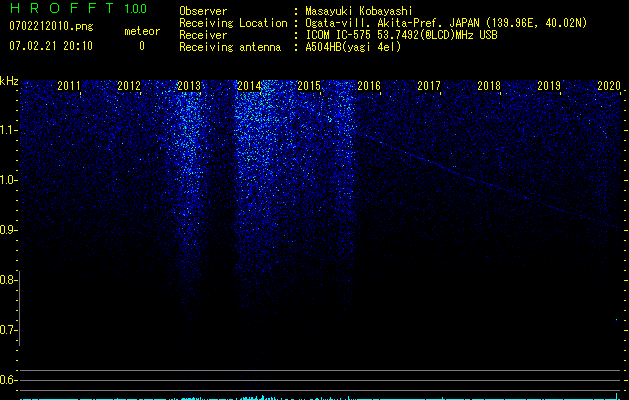The image size is (629, 400).
Task: Select the meteor count value 0
Action: coord(142,46)
